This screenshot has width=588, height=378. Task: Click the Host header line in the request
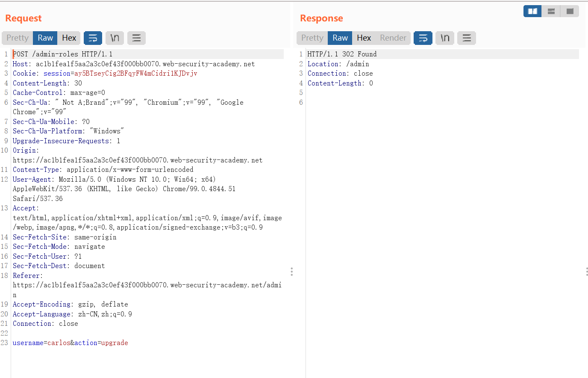[x=134, y=64]
